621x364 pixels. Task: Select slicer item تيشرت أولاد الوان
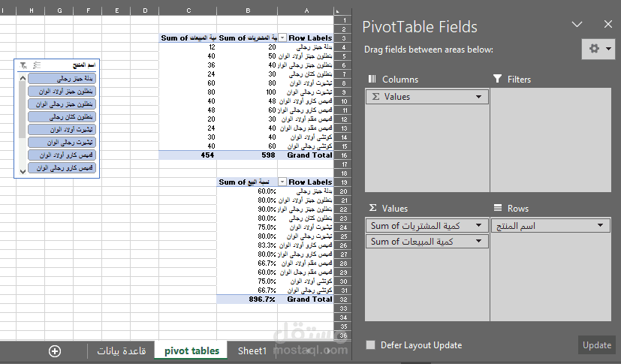pyautogui.click(x=62, y=129)
